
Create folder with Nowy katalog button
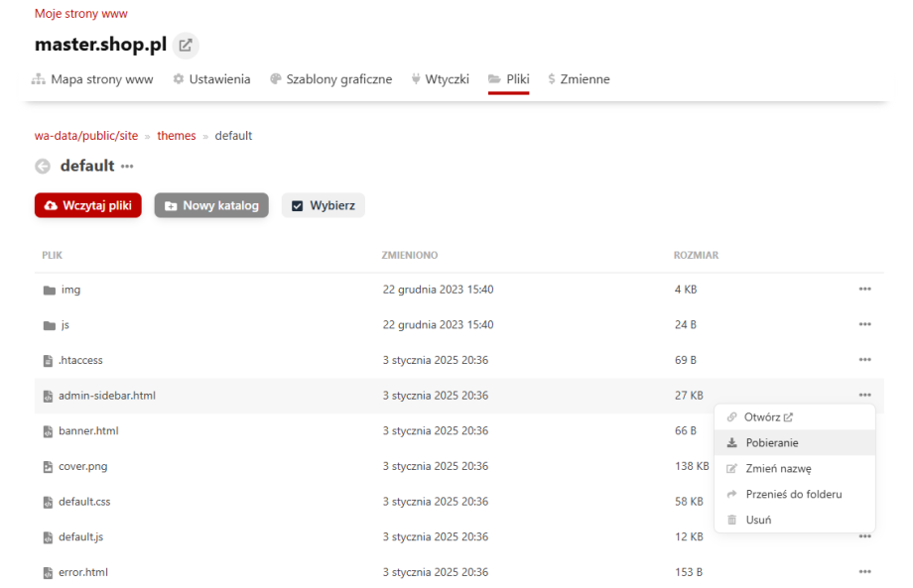(211, 205)
